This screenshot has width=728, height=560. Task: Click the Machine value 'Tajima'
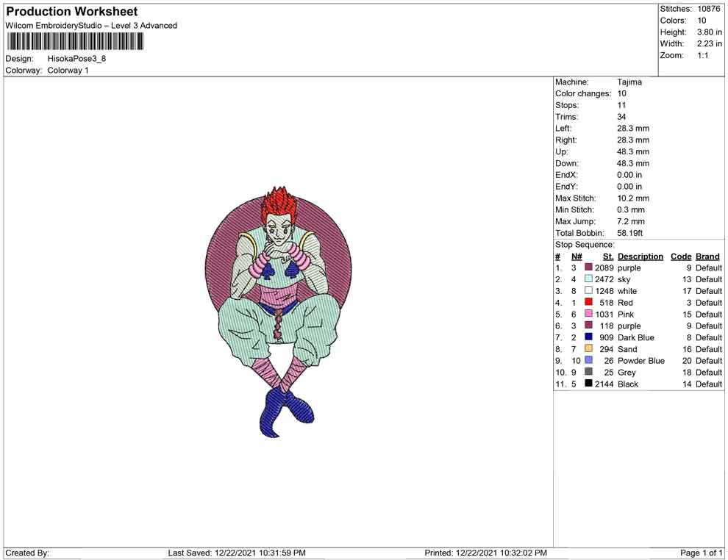629,82
